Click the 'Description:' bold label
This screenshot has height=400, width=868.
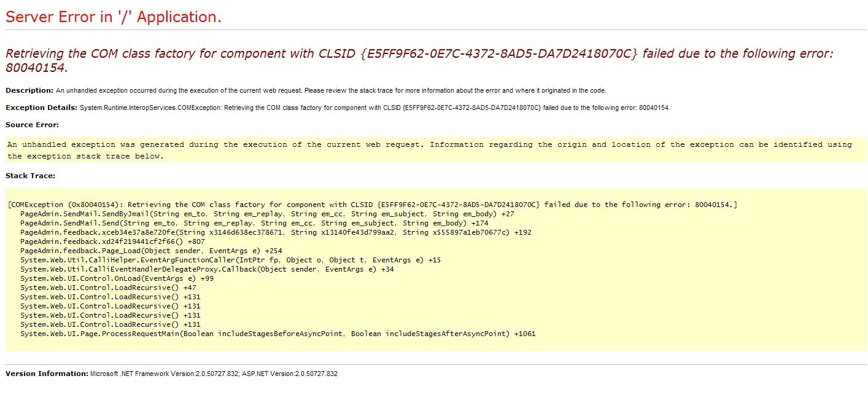[x=29, y=90]
